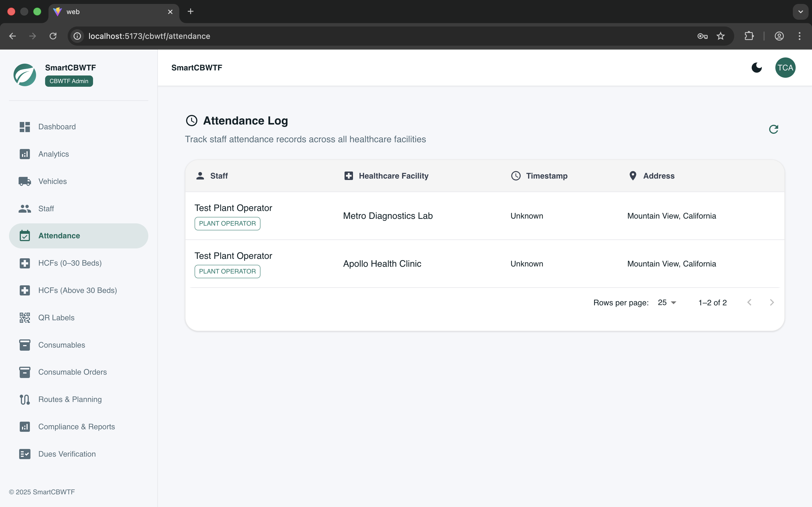Viewport: 812px width, 507px height.
Task: Select the Analytics sidebar icon
Action: (25, 154)
